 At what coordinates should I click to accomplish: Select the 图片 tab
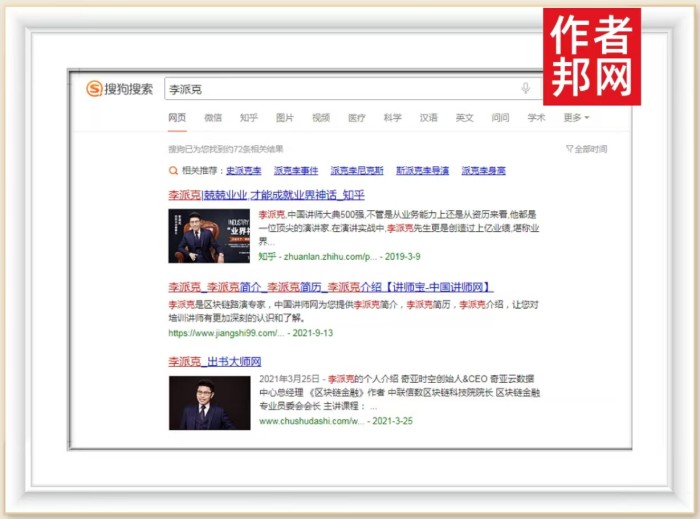point(285,118)
